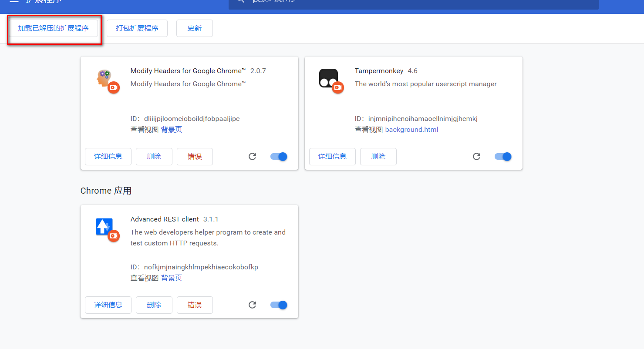Click the Tampermonkey ID injmnipihenoihamaocllnimjgjhcmkj
The height and width of the screenshot is (349, 644).
click(423, 119)
